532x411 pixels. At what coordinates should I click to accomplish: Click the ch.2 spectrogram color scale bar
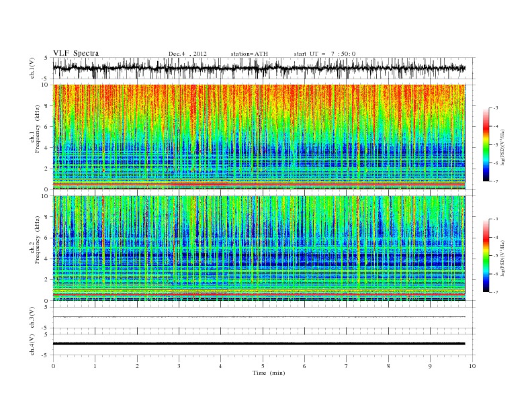[486, 255]
